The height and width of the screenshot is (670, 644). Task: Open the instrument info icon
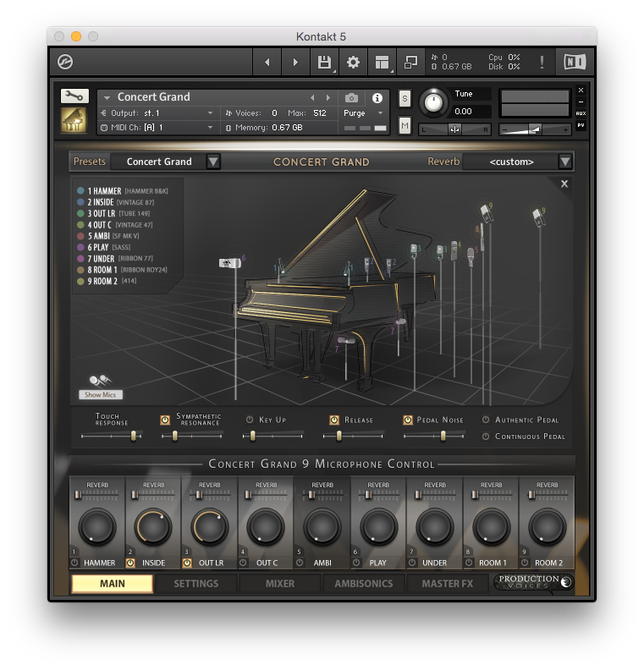(x=377, y=98)
